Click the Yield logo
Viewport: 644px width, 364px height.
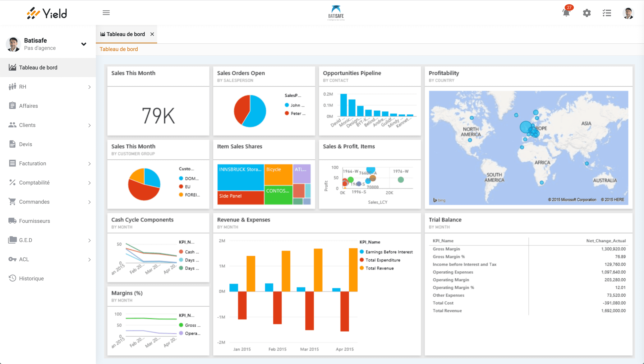47,13
